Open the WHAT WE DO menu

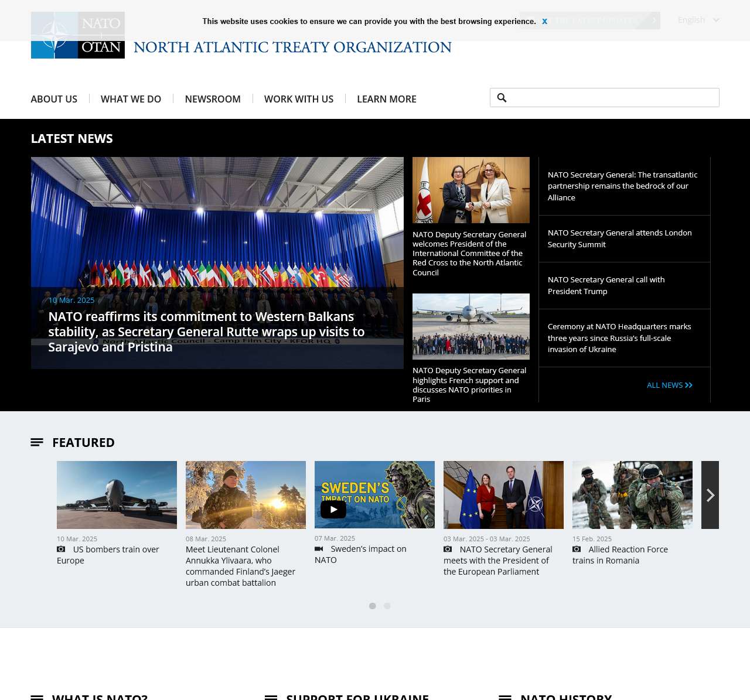coord(131,99)
